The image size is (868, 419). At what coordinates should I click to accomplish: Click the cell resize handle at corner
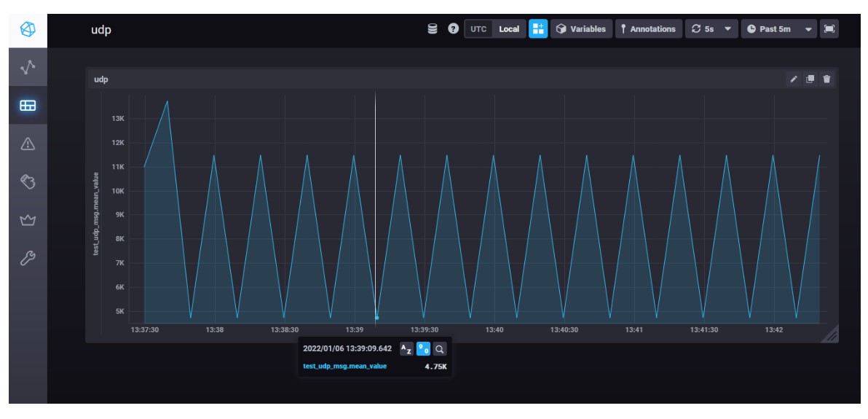(832, 336)
